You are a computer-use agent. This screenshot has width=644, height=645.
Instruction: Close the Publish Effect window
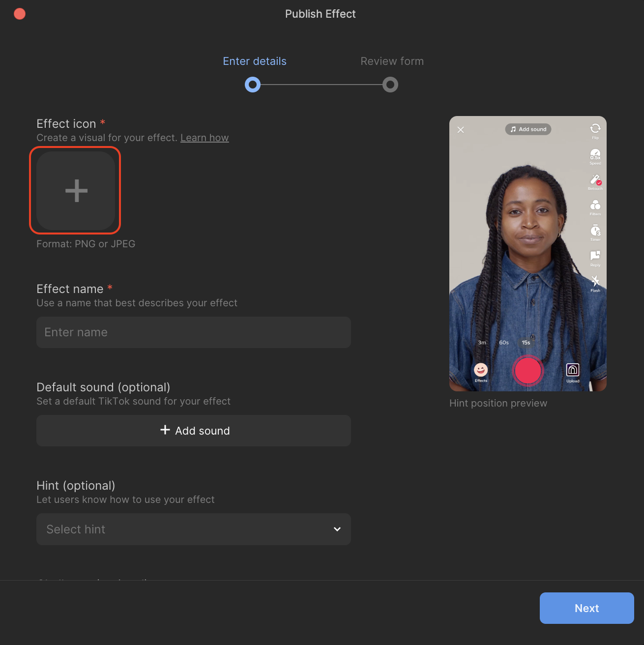tap(20, 14)
